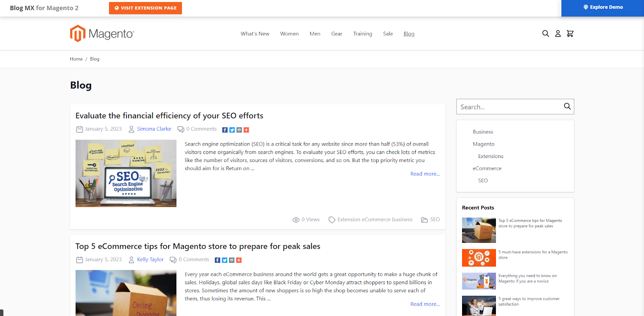
Task: Click the Extension eCommerce business tags
Action: pyautogui.click(x=375, y=220)
